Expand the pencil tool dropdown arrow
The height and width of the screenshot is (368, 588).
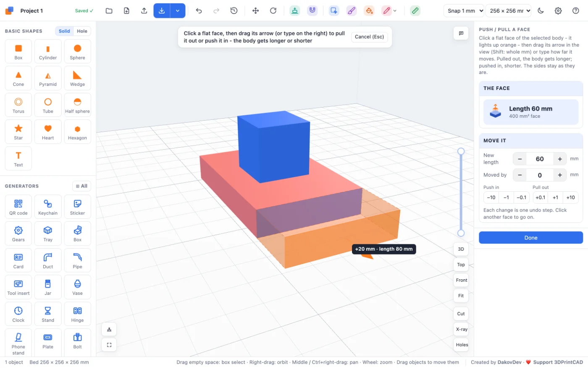pos(395,11)
